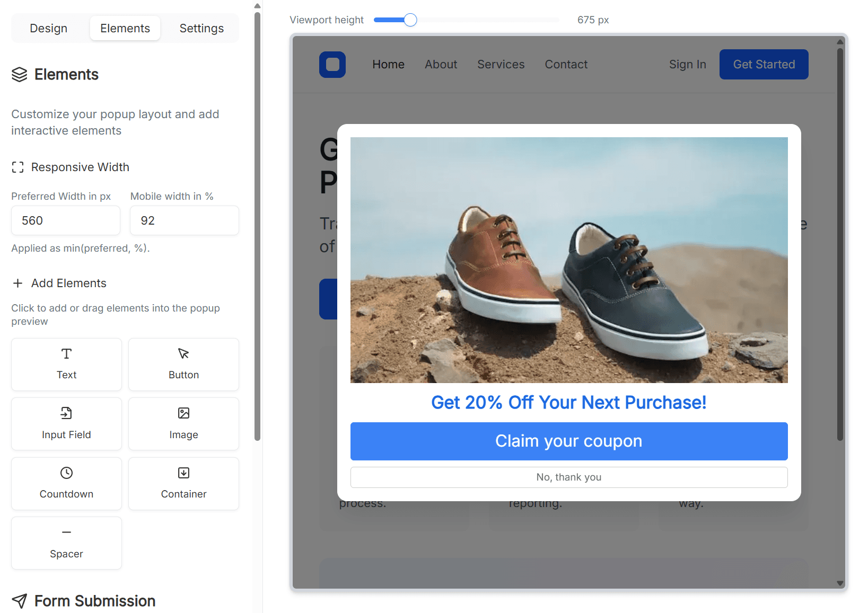The width and height of the screenshot is (868, 613).
Task: Add a Spacer element
Action: point(66,543)
